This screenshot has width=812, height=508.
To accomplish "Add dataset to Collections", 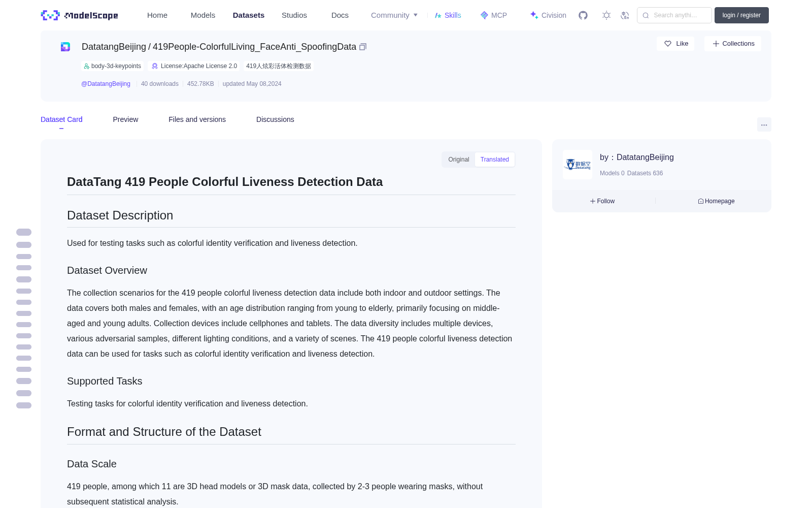I will click(733, 44).
